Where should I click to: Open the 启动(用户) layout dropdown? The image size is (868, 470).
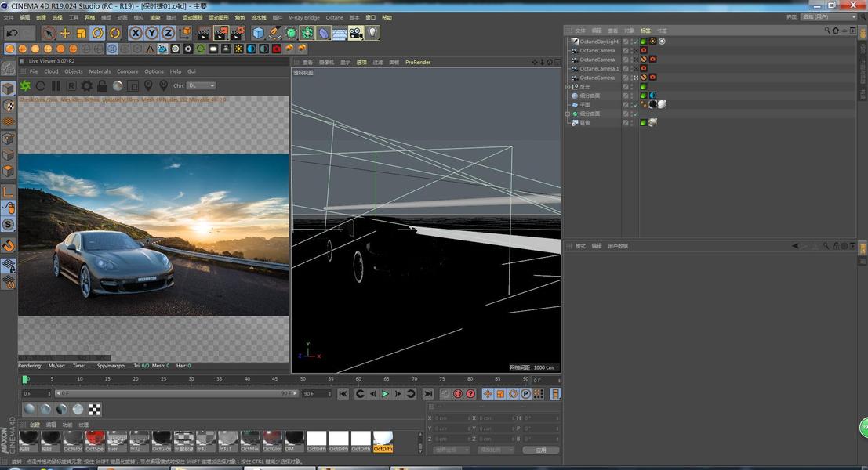coord(829,17)
